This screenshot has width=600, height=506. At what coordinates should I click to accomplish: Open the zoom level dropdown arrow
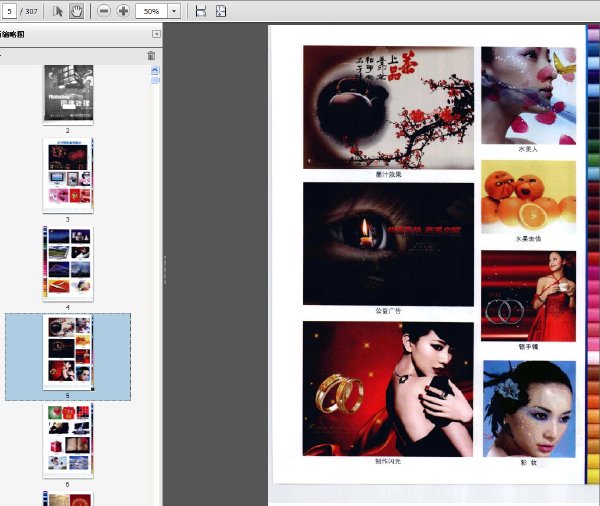coord(174,11)
